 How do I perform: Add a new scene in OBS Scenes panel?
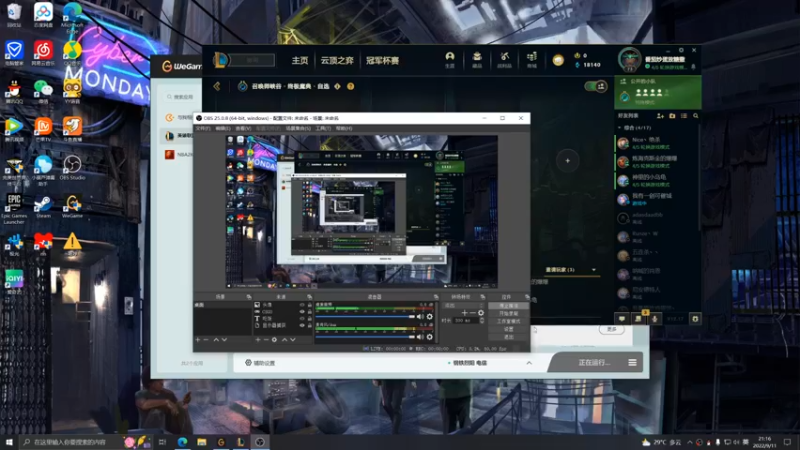pyautogui.click(x=198, y=340)
